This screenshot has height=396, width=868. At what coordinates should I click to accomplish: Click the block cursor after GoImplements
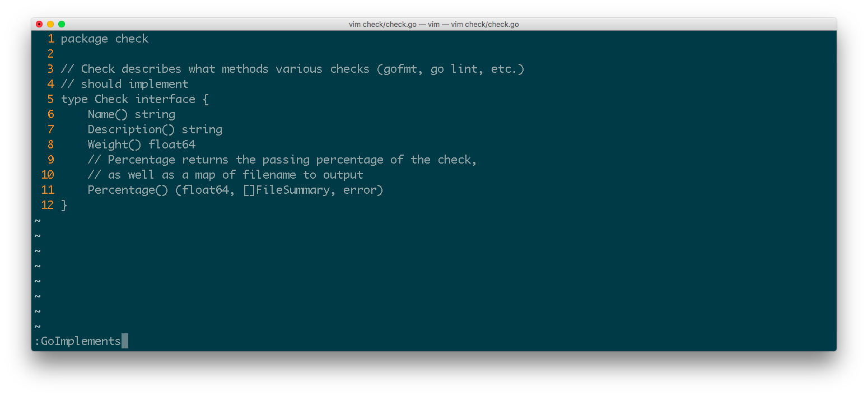125,341
